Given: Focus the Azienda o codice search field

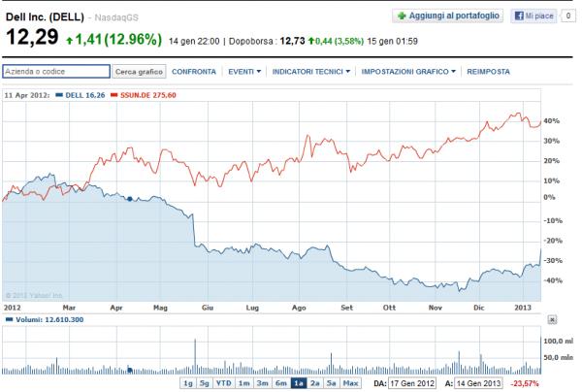Looking at the screenshot, I should [56, 71].
